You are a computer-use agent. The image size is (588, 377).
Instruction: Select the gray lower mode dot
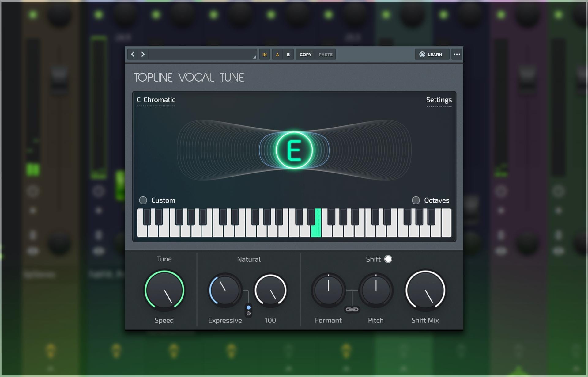pyautogui.click(x=248, y=314)
